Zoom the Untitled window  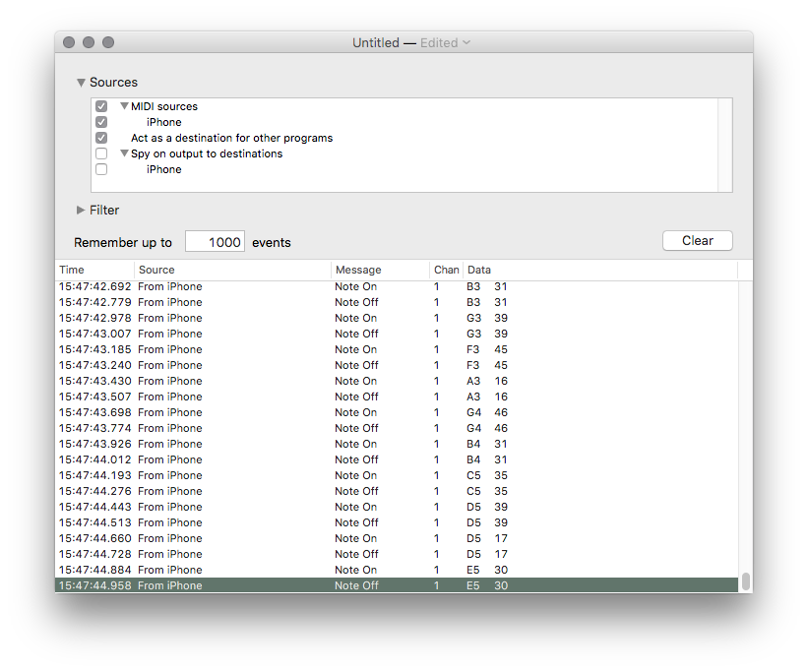tap(108, 42)
